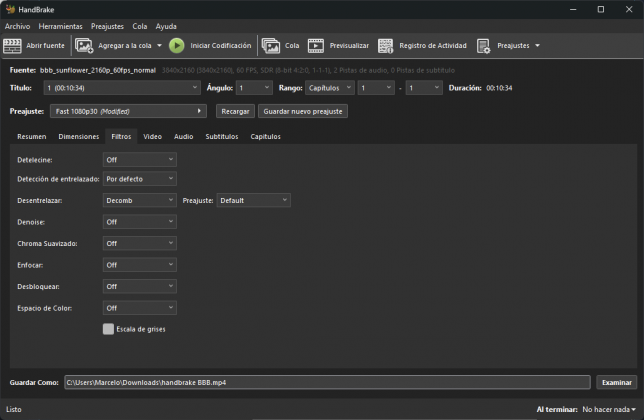Click the Guardar Como file path field
The width and height of the screenshot is (644, 420).
[327, 382]
